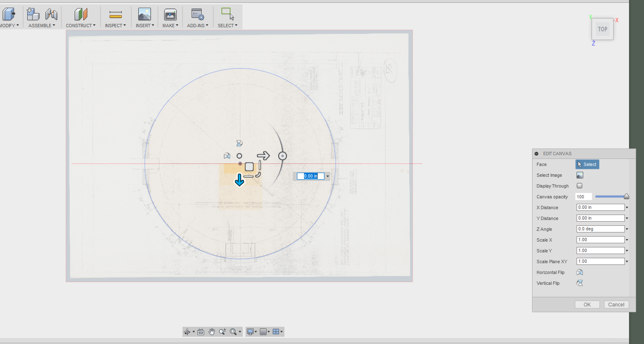Click the Vertical Flip icon in panel

point(579,283)
